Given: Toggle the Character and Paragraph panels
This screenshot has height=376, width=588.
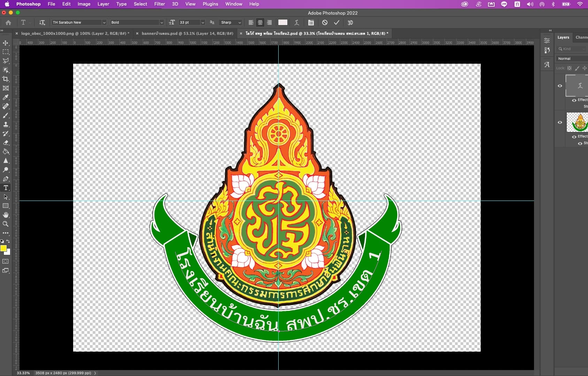Looking at the screenshot, I should [311, 22].
